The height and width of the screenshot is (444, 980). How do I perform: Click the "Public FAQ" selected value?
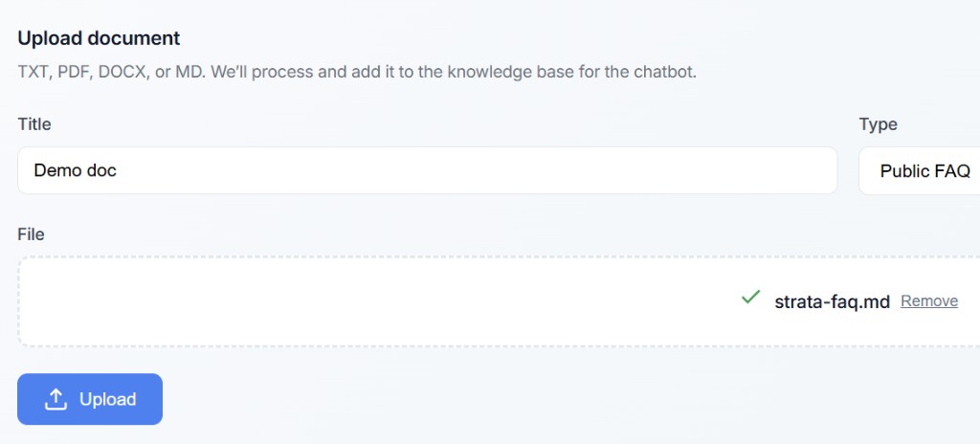tap(924, 171)
